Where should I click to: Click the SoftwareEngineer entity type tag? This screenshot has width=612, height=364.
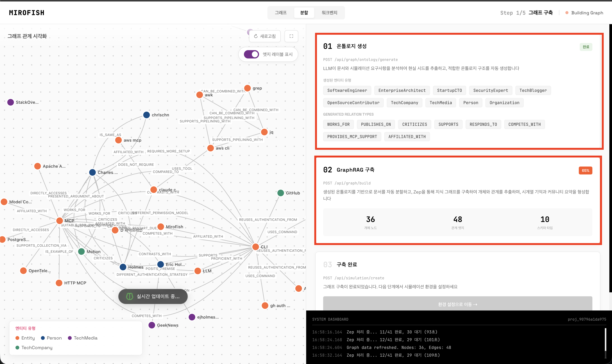(x=347, y=90)
